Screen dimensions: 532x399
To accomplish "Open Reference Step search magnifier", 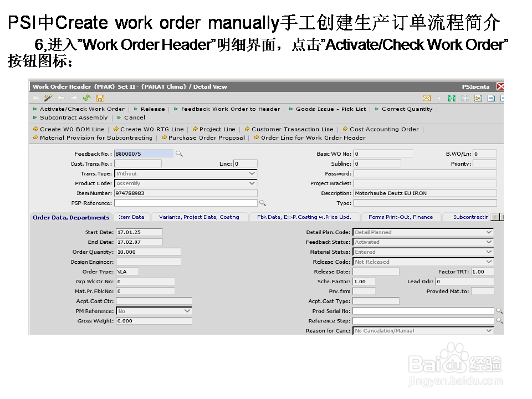I will coord(499,321).
